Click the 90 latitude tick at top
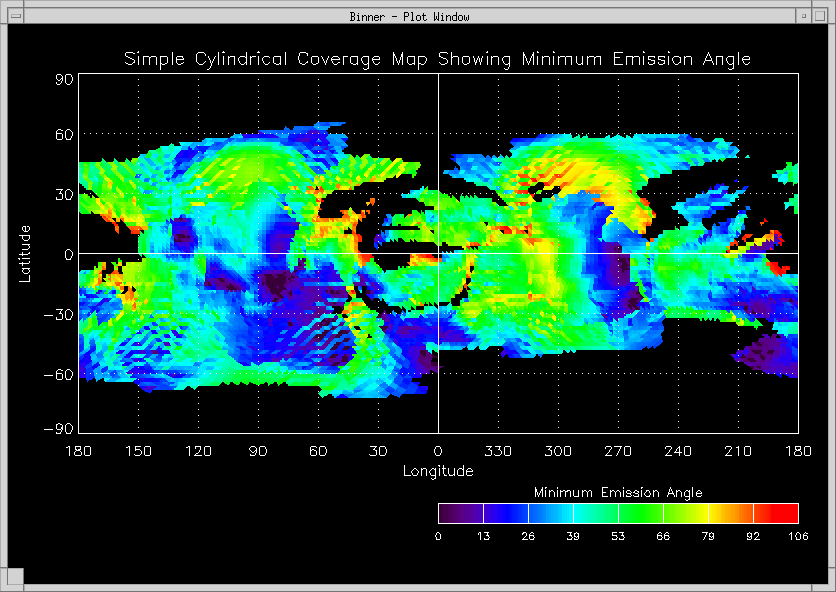836x592 pixels. click(x=63, y=79)
